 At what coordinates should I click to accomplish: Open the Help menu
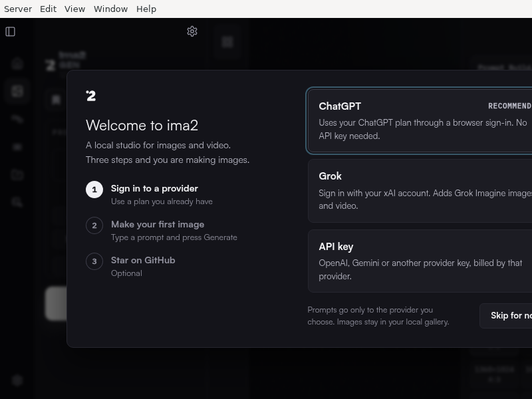coord(146,9)
